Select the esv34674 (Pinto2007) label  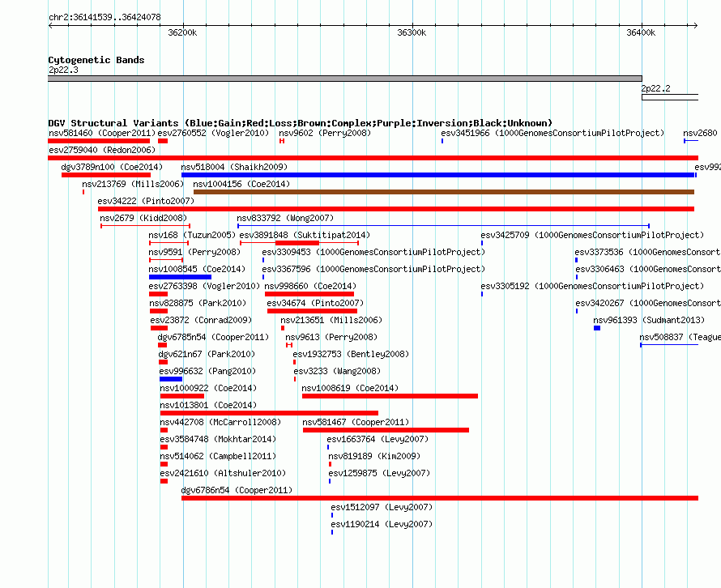(x=315, y=304)
